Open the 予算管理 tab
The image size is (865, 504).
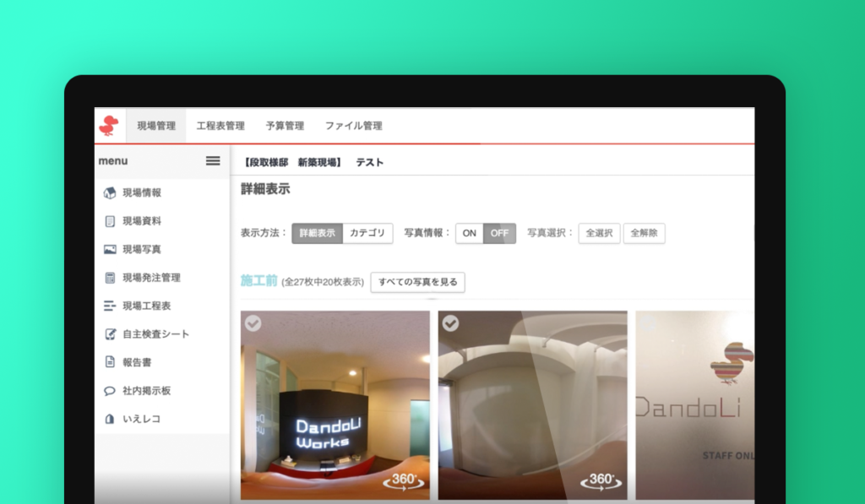(x=285, y=126)
